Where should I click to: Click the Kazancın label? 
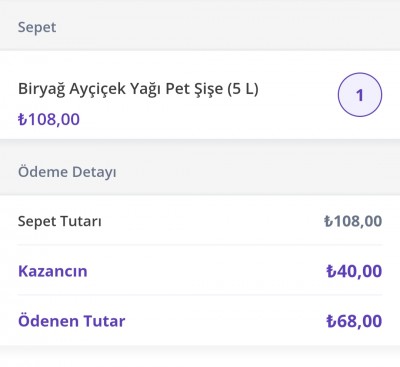[53, 271]
